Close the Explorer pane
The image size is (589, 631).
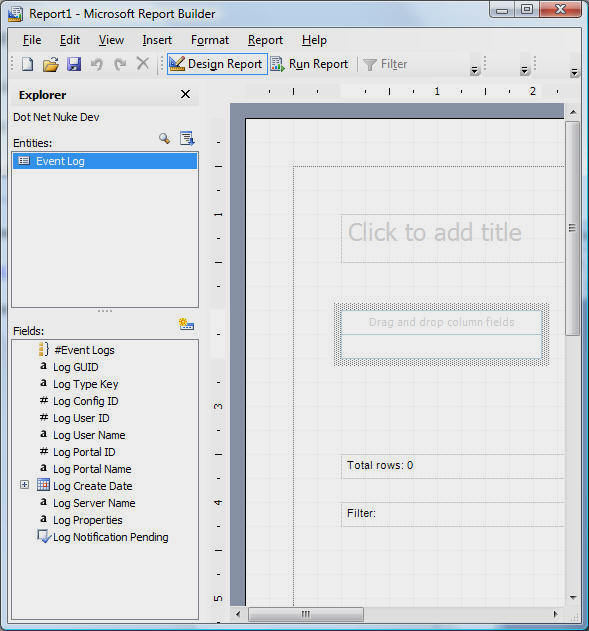click(185, 94)
